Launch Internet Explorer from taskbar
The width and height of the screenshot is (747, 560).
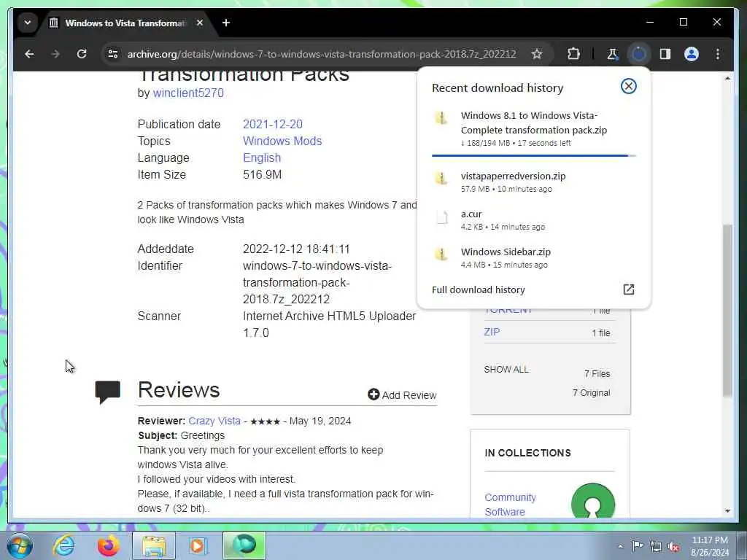tap(63, 545)
